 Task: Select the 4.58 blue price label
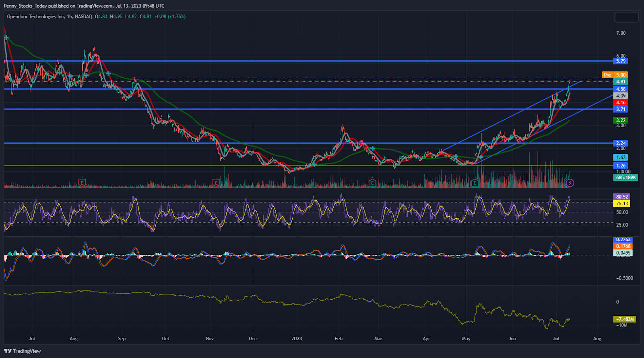coord(621,89)
